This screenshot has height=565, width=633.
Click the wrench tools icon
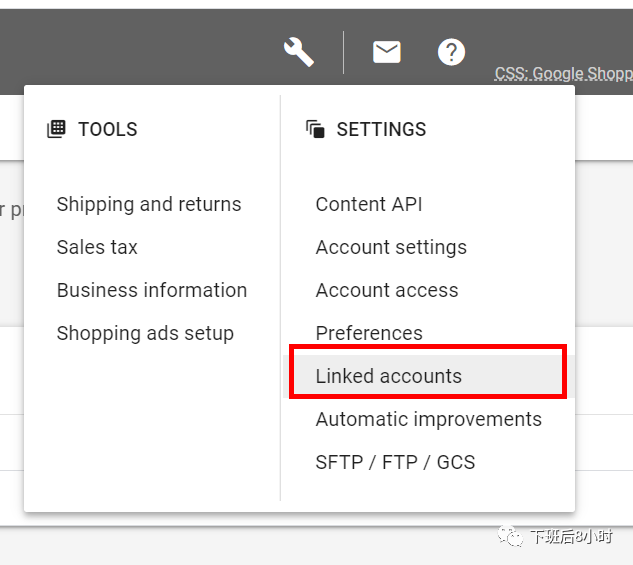click(299, 52)
